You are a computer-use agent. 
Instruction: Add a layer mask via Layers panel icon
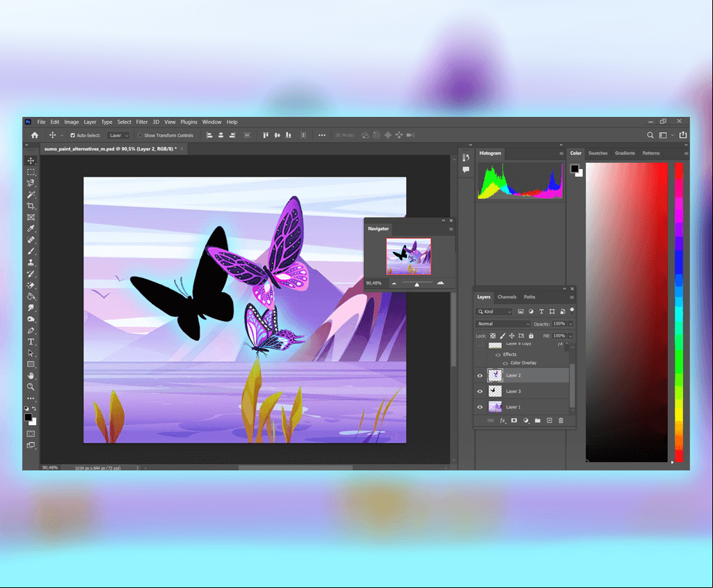[514, 421]
